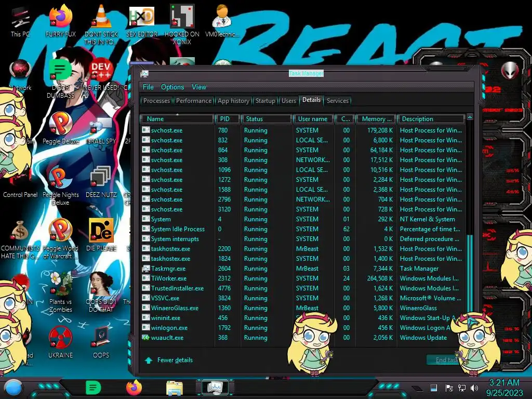Select the winlogon.exe process row

(302, 328)
